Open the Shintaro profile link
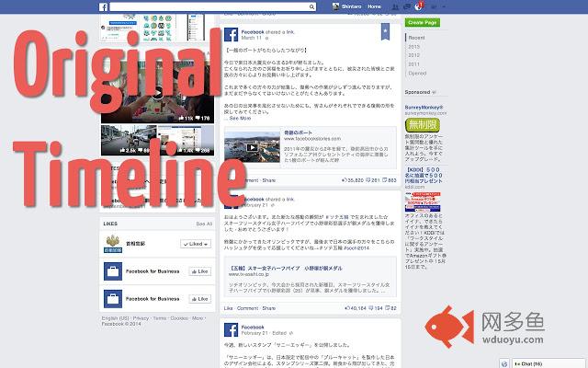The width and height of the screenshot is (588, 368). click(351, 6)
